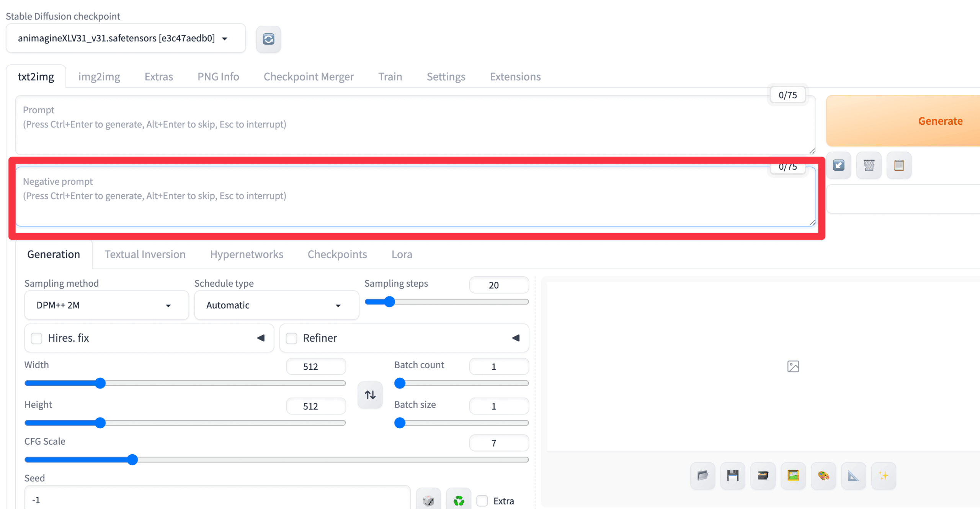
Task: Click the dice random seed icon
Action: 428,500
